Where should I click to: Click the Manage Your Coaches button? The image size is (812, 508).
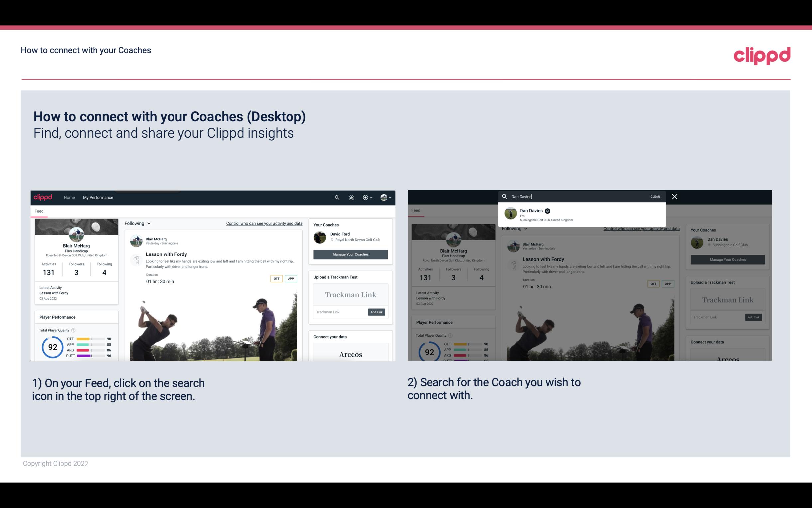coord(350,254)
